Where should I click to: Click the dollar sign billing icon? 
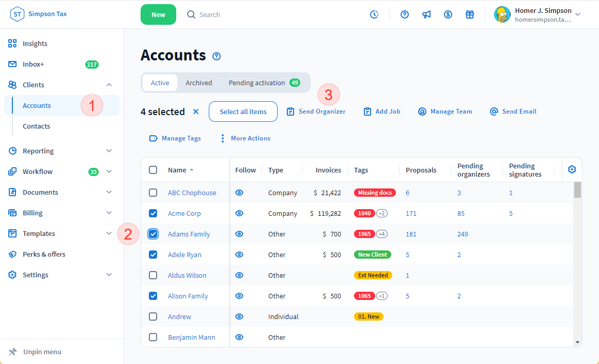coord(448,14)
